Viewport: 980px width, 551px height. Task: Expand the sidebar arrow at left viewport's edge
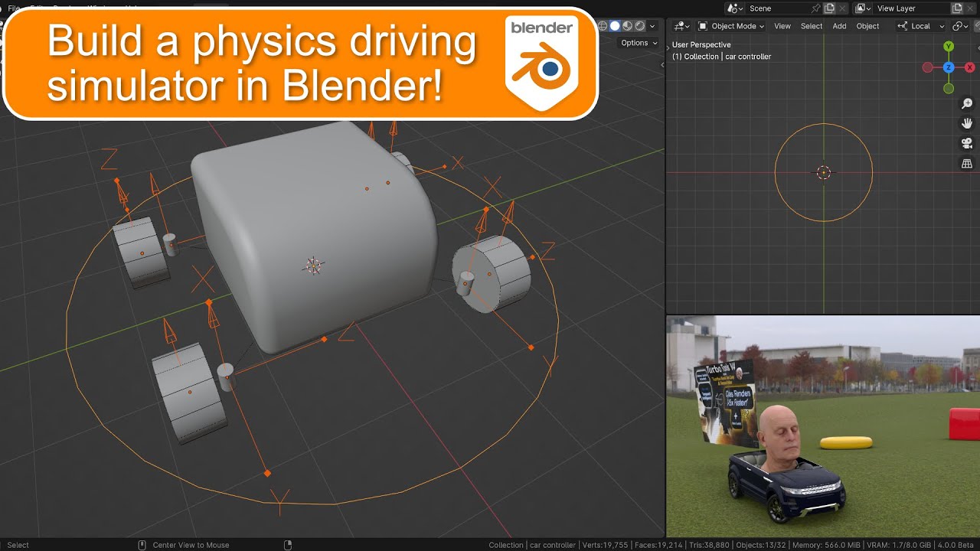662,64
